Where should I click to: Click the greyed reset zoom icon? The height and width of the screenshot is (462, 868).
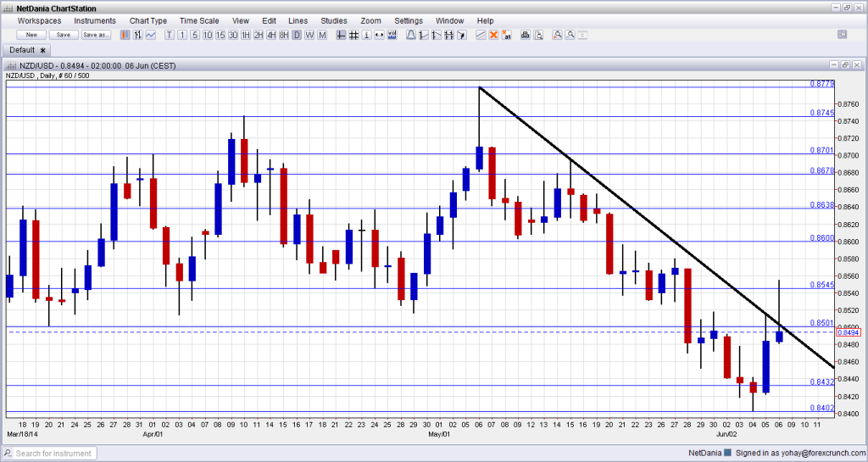(x=582, y=35)
